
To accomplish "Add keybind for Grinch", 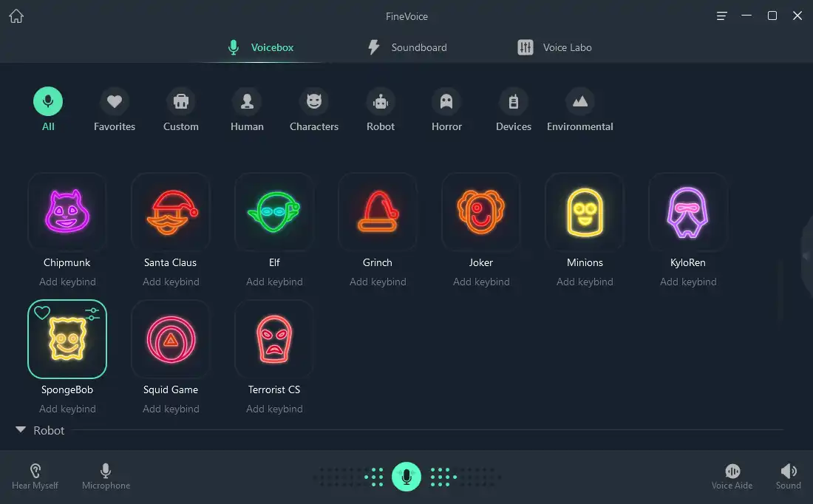I will tap(378, 282).
